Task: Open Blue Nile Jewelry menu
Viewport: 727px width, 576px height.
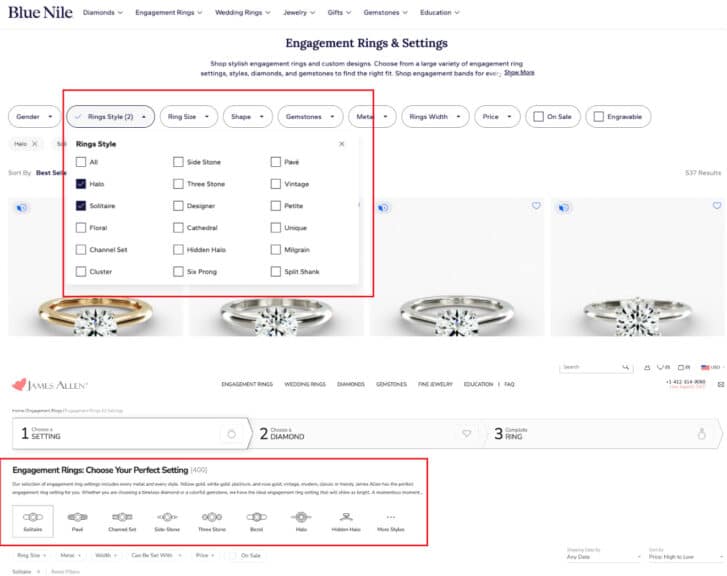Action: point(299,13)
